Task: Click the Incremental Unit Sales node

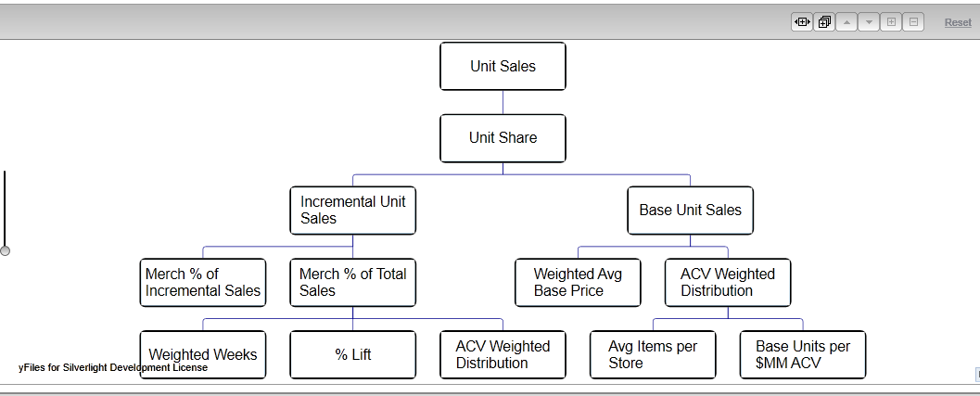Action: (352, 211)
